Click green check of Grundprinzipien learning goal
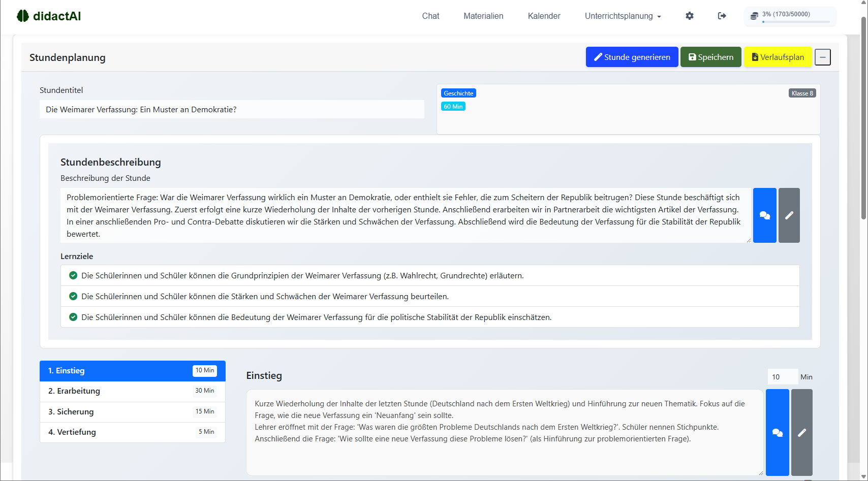The width and height of the screenshot is (868, 481). [73, 275]
